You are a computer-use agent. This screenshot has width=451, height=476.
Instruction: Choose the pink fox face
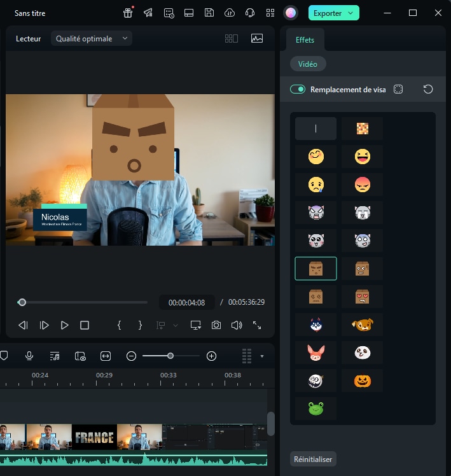tap(316, 353)
